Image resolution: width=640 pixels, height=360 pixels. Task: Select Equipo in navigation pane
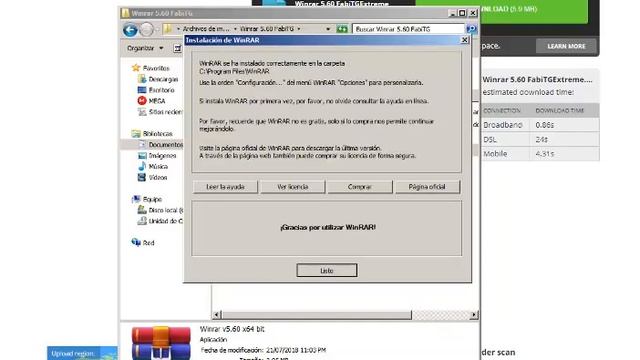[x=152, y=200]
